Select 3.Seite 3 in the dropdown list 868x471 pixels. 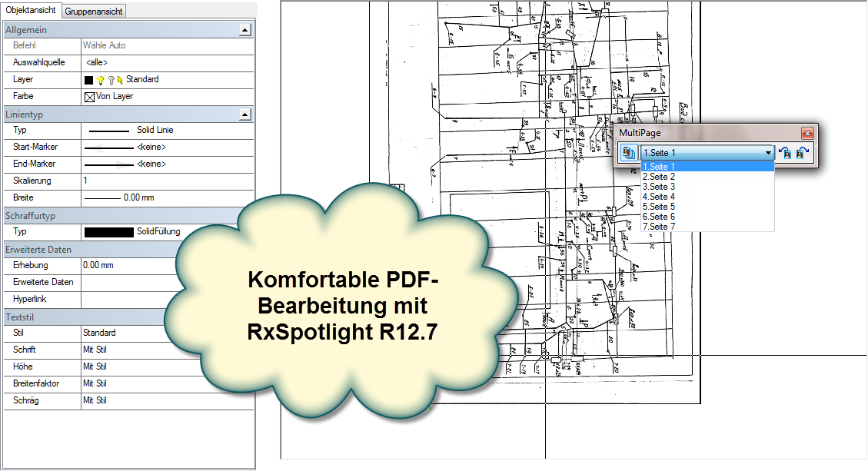(x=707, y=187)
